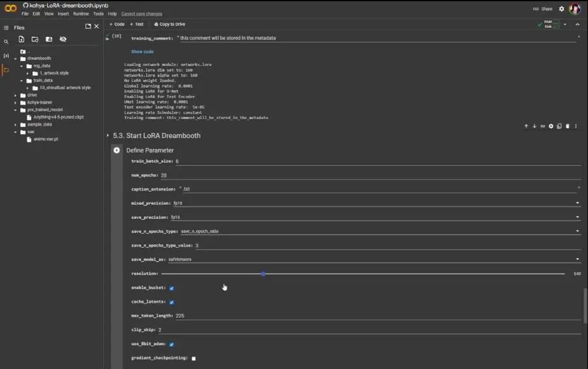Viewport: 588px width, 369px height.
Task: Open the save_precision dropdown
Action: tap(375, 217)
